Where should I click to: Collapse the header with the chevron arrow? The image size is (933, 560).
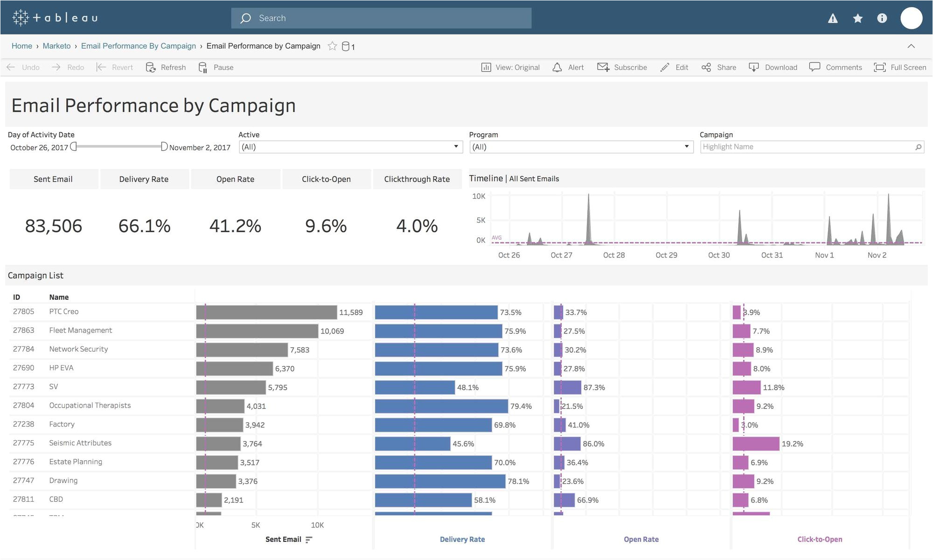(911, 46)
